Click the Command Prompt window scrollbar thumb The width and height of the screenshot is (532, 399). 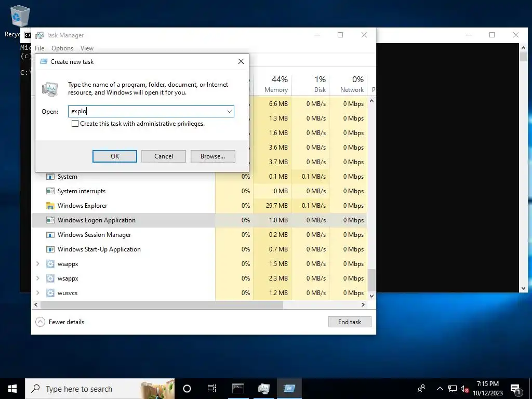(x=523, y=56)
